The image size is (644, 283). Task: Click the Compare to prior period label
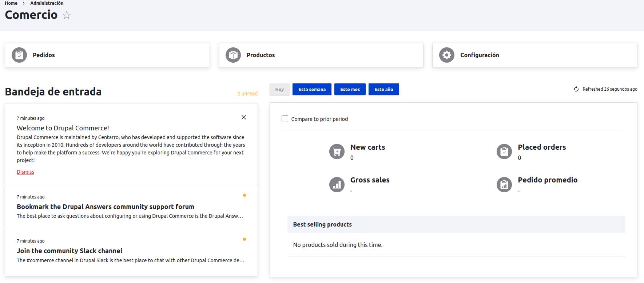[x=319, y=119]
